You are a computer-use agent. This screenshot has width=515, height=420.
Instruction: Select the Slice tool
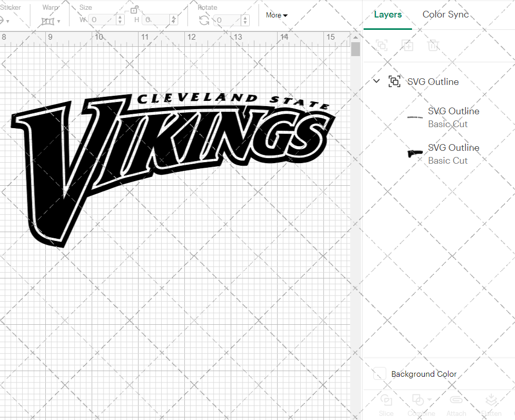click(386, 404)
